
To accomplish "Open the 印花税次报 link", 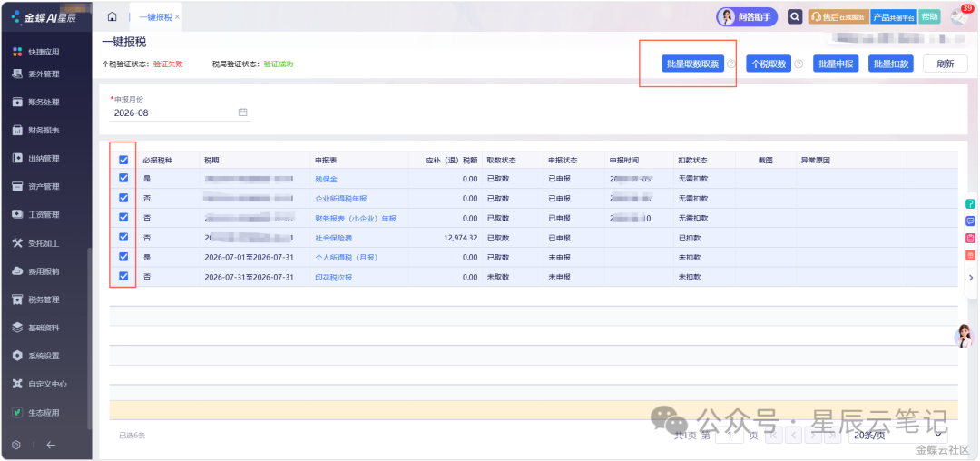I will click(334, 278).
